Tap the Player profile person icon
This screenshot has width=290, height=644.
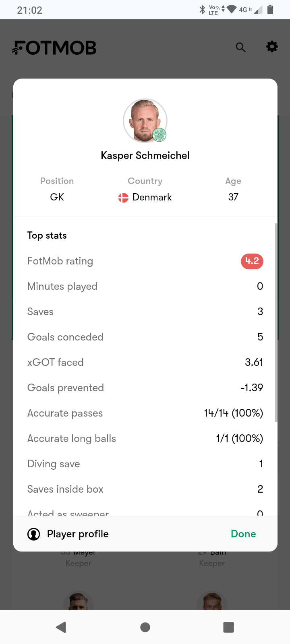point(33,534)
